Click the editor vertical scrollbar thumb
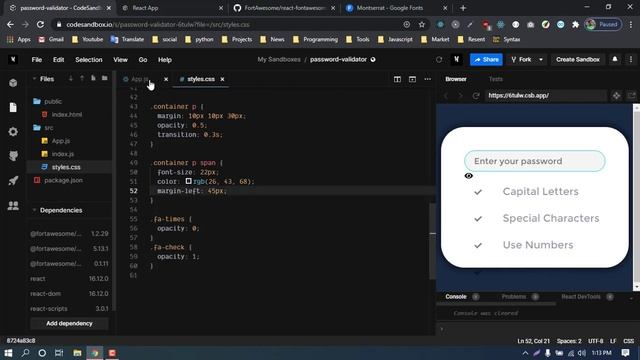 (432, 241)
